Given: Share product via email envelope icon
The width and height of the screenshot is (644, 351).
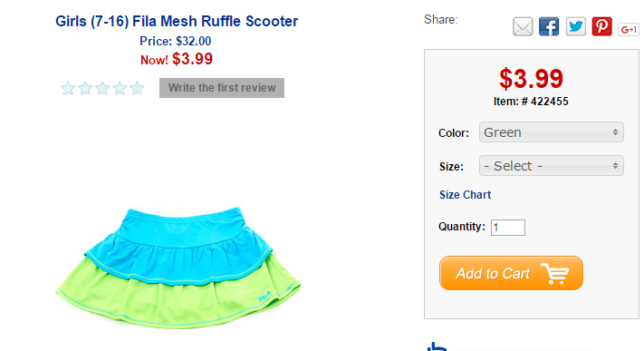Looking at the screenshot, I should [x=523, y=26].
